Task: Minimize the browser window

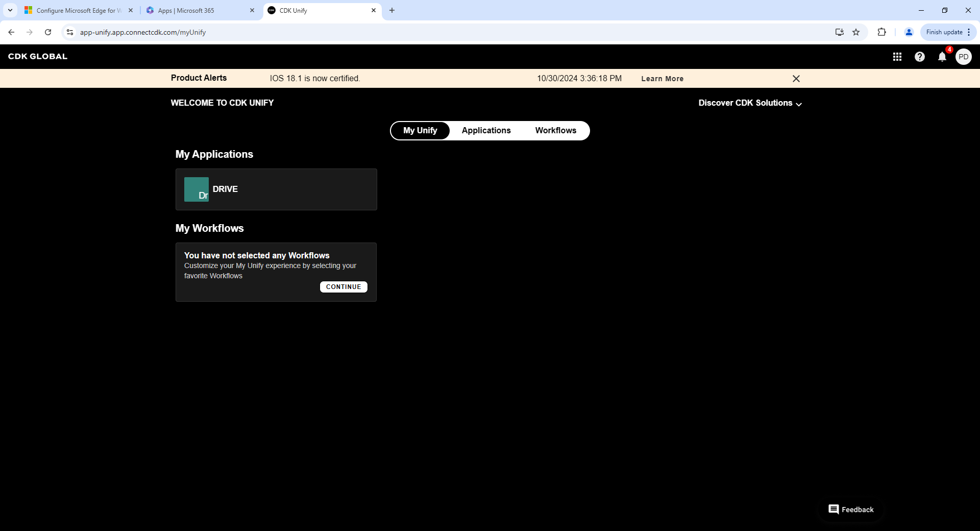Action: click(x=921, y=10)
